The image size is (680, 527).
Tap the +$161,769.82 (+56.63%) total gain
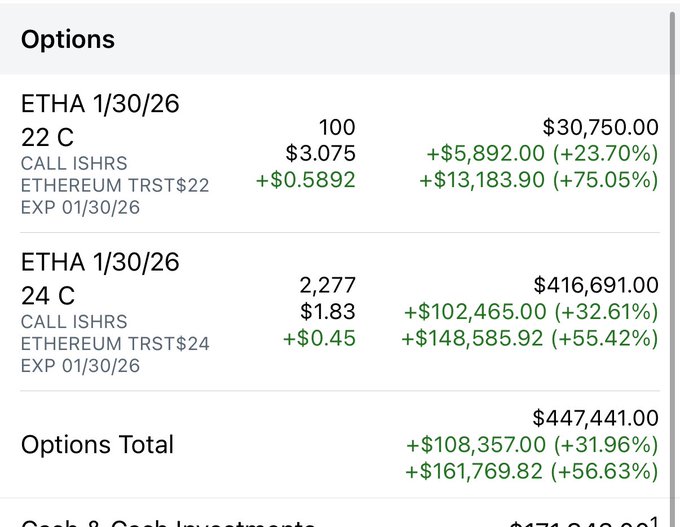[x=532, y=471]
